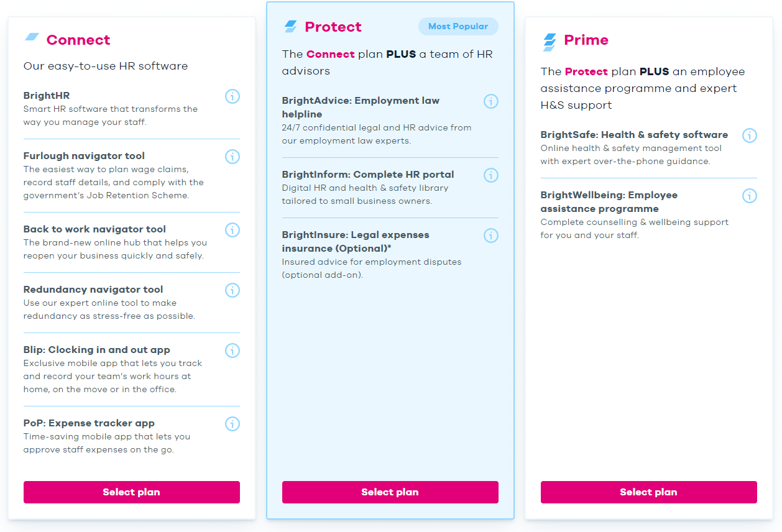This screenshot has height=532, width=782.
Task: View details about Back to work navigator tool
Action: 232,230
